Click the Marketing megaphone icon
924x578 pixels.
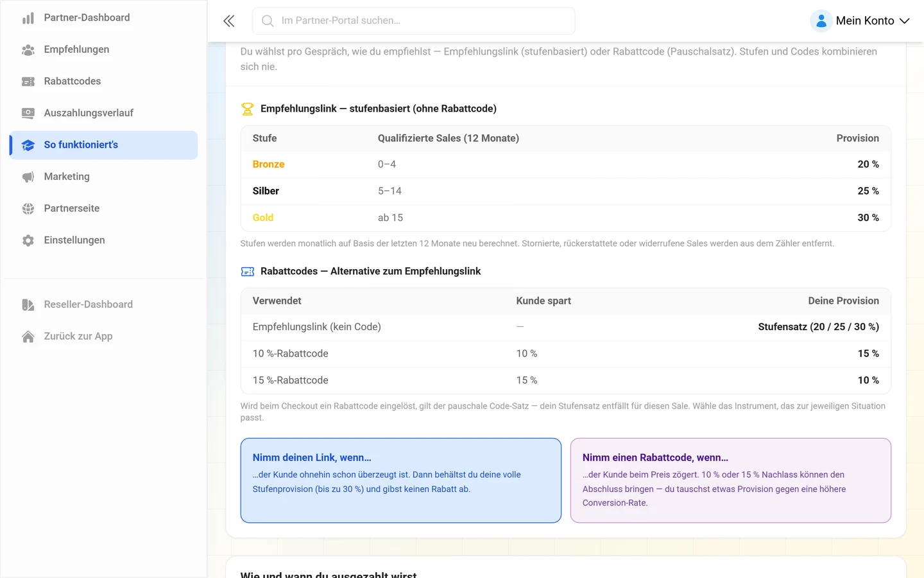[x=28, y=177]
